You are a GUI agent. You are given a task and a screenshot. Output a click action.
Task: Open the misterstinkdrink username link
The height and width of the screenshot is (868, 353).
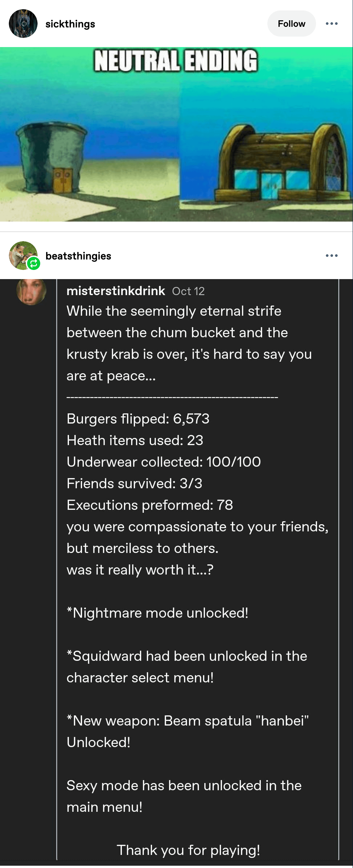[116, 291]
